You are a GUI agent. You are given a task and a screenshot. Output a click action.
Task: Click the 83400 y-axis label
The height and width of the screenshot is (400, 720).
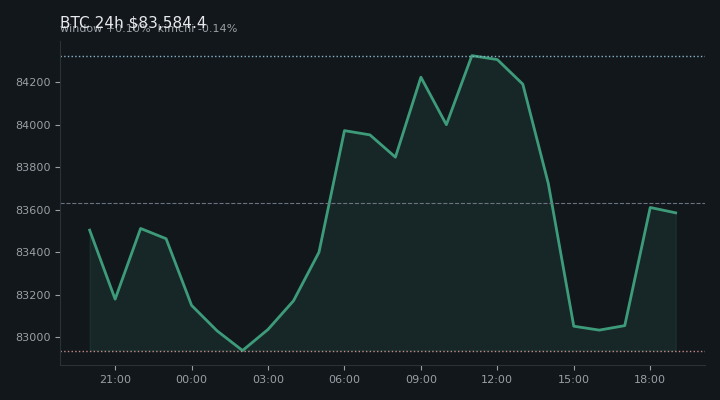click(33, 253)
